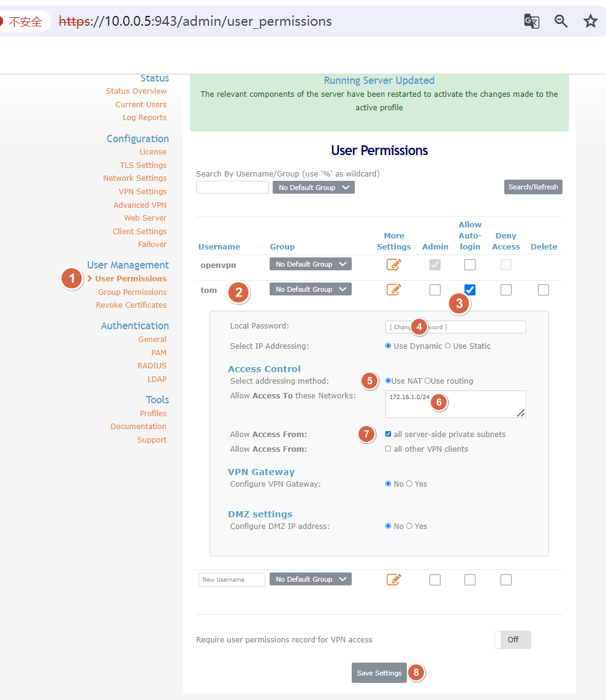Viewport: 606px width, 700px height.
Task: Click the resize grip of the networks textarea
Action: 521,413
